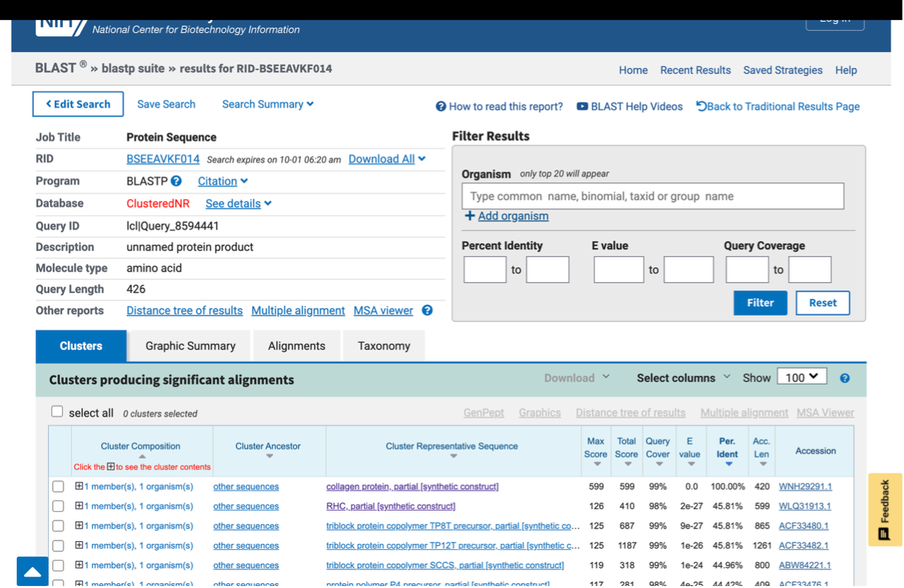This screenshot has height=588, width=904.
Task: Switch to the Alignments tab
Action: (x=297, y=346)
